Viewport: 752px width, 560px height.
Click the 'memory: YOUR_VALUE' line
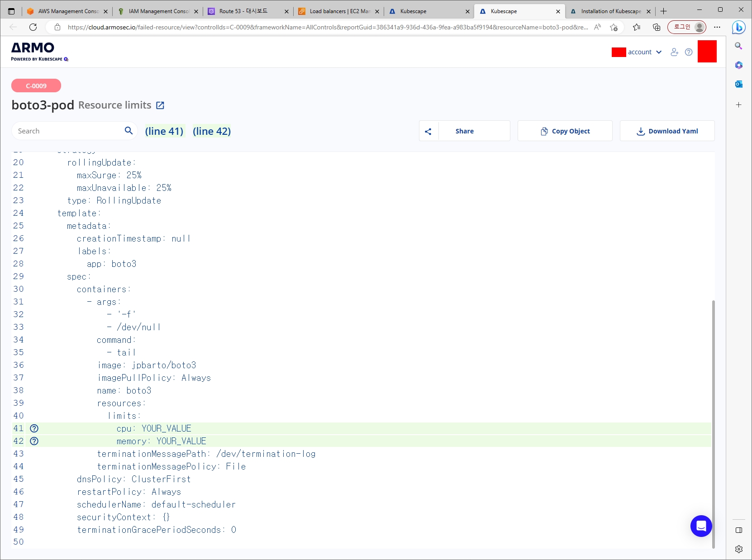pyautogui.click(x=161, y=441)
